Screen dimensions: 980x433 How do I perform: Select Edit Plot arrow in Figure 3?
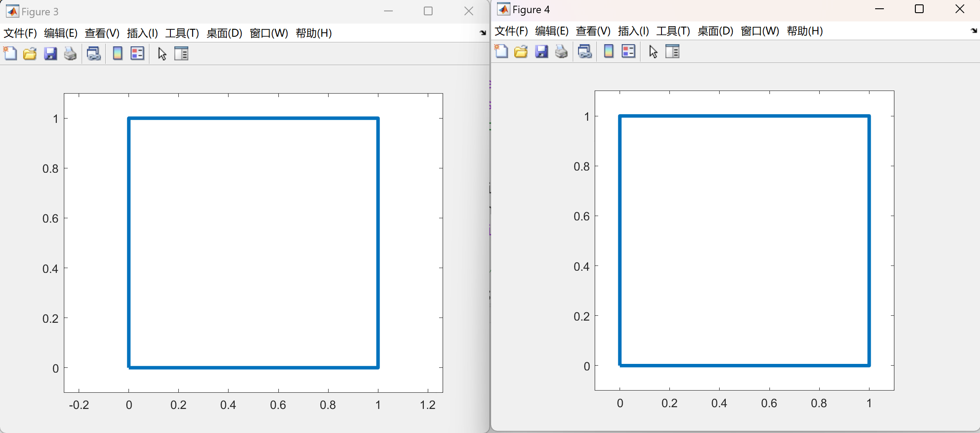point(162,53)
